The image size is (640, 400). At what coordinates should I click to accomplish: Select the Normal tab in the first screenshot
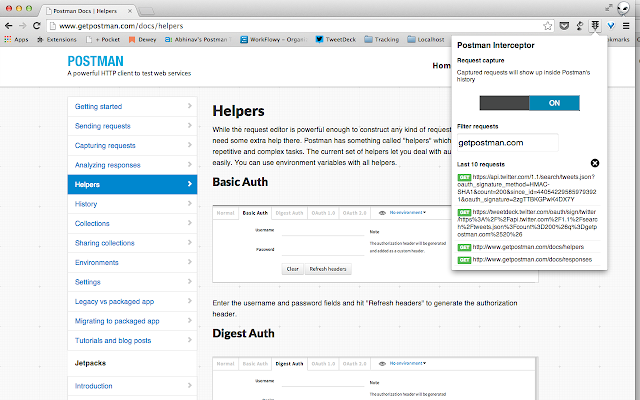click(225, 213)
